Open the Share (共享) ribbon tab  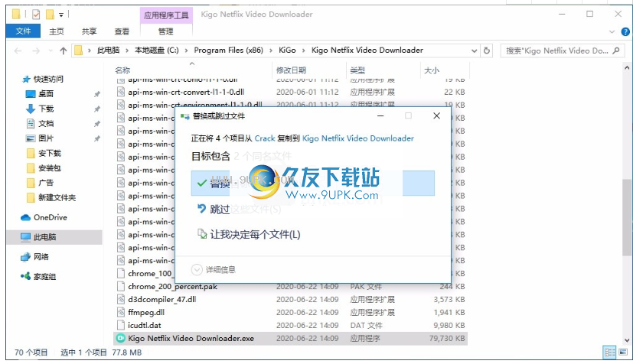(x=89, y=31)
